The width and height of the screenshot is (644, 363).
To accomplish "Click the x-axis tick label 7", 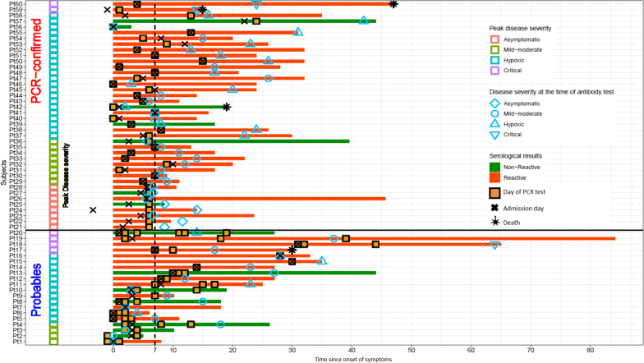I will [x=154, y=350].
